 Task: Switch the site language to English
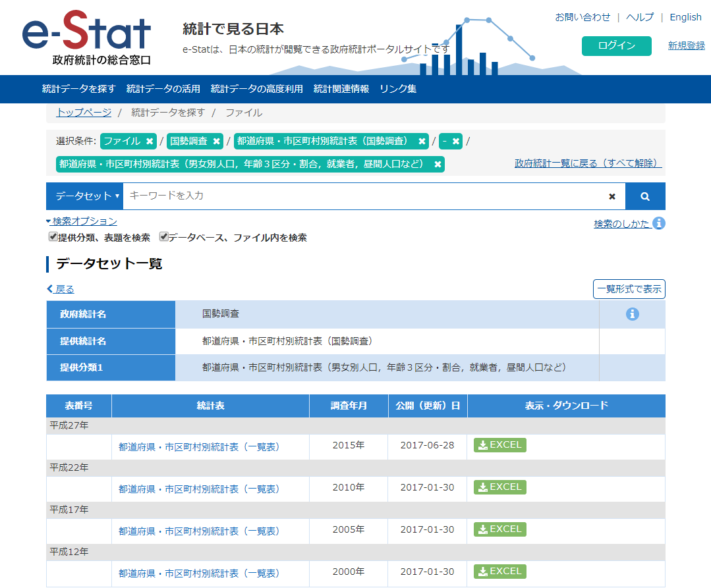[x=685, y=17]
